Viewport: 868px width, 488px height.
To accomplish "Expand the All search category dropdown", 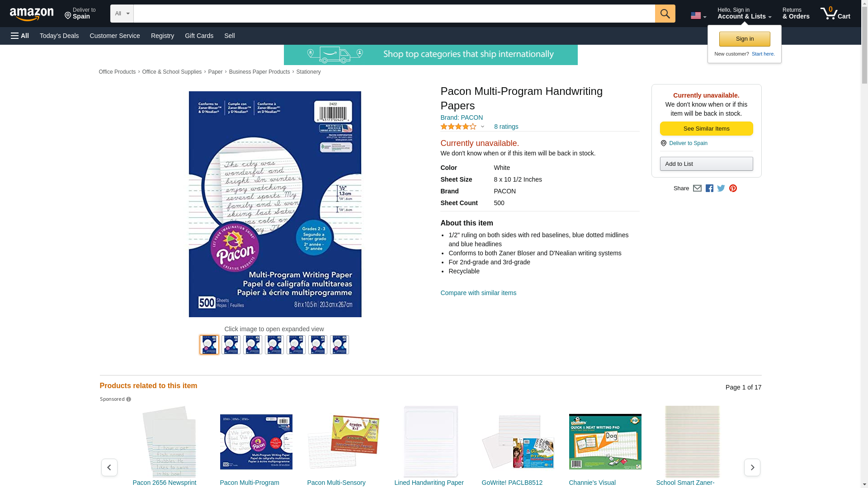I will (122, 14).
